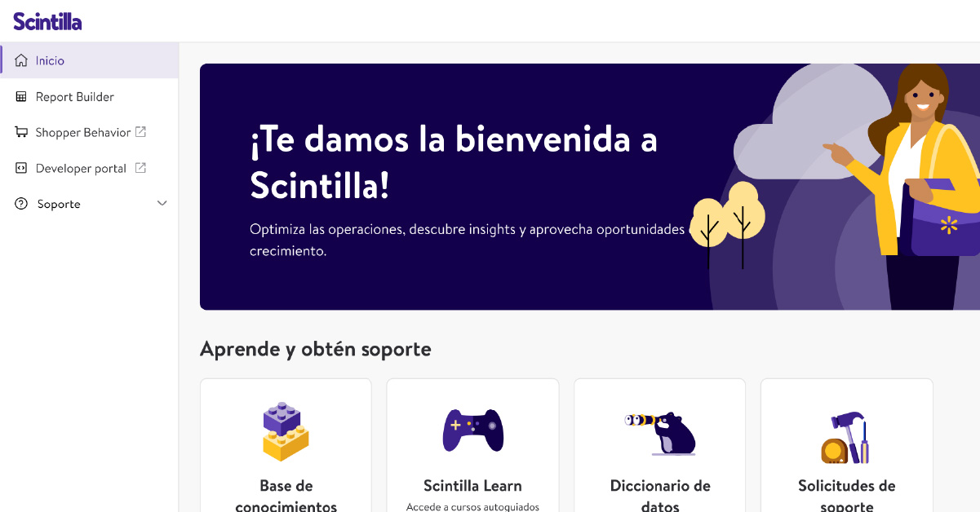Go to the Developer portal link
The width and height of the screenshot is (980, 512).
pos(89,168)
